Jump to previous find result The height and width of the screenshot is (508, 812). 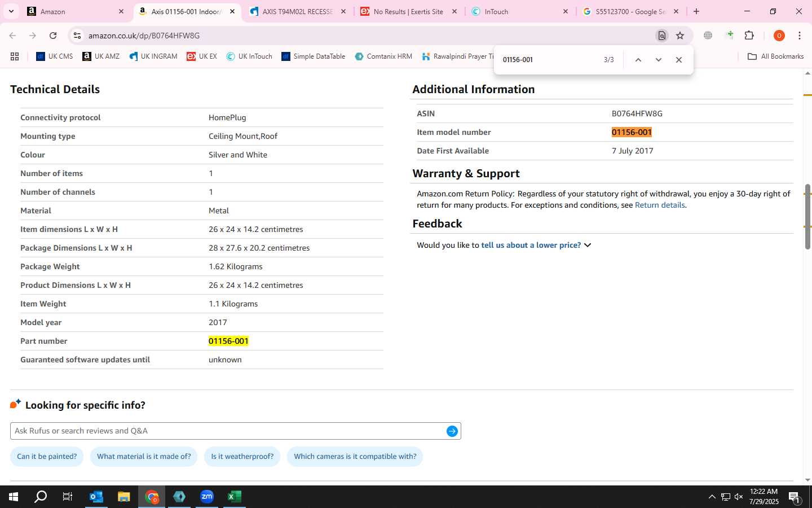pos(638,60)
